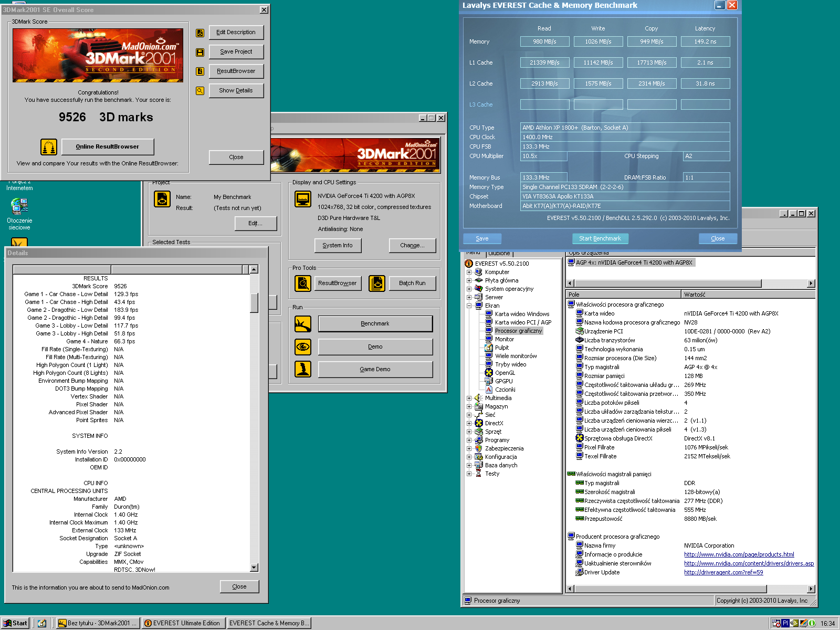Click the Batch Run icon in Pro Tools
This screenshot has width=840, height=630.
[x=377, y=283]
